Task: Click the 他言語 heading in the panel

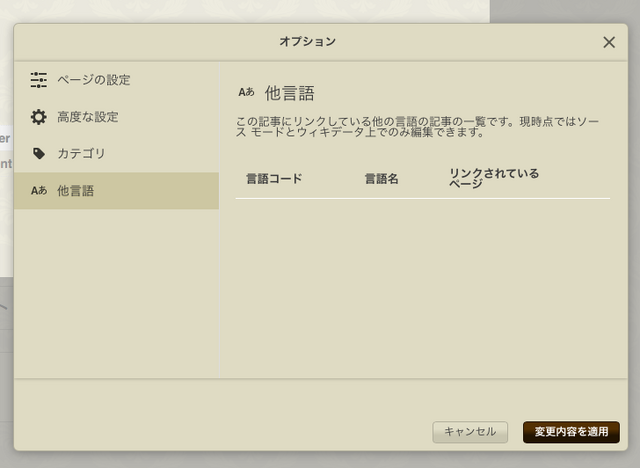Action: 289,93
